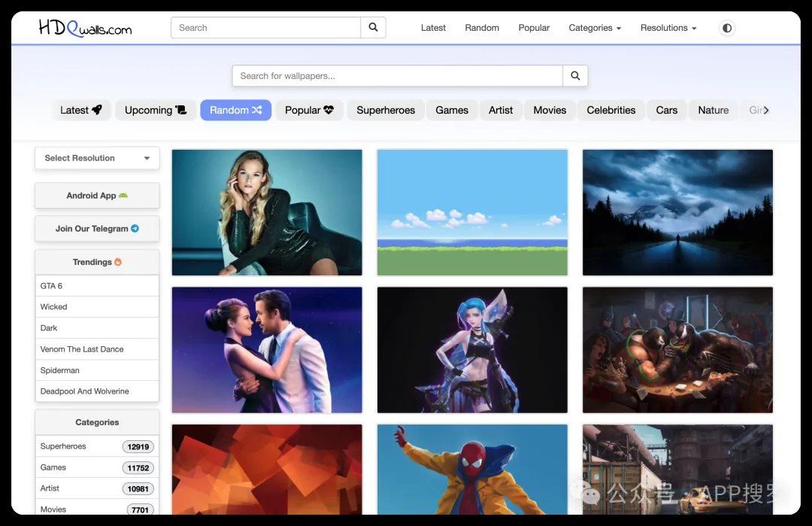Toggle dark mode with the half-circle icon
The image size is (812, 526).
click(x=727, y=28)
